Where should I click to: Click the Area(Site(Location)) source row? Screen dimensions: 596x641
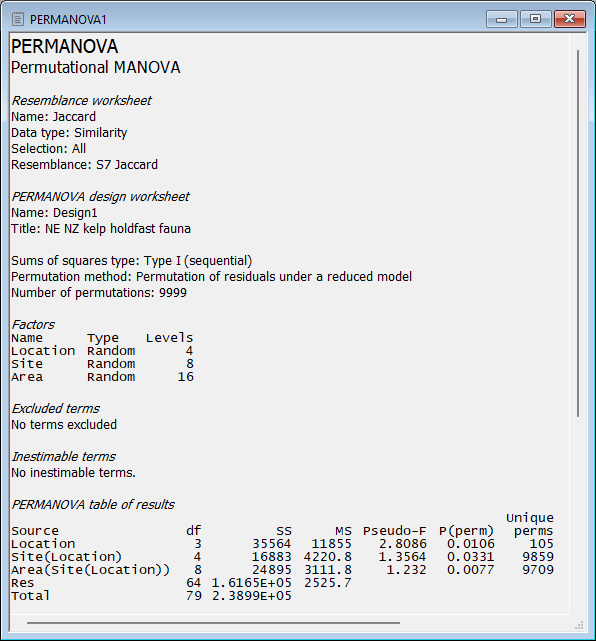[90, 570]
